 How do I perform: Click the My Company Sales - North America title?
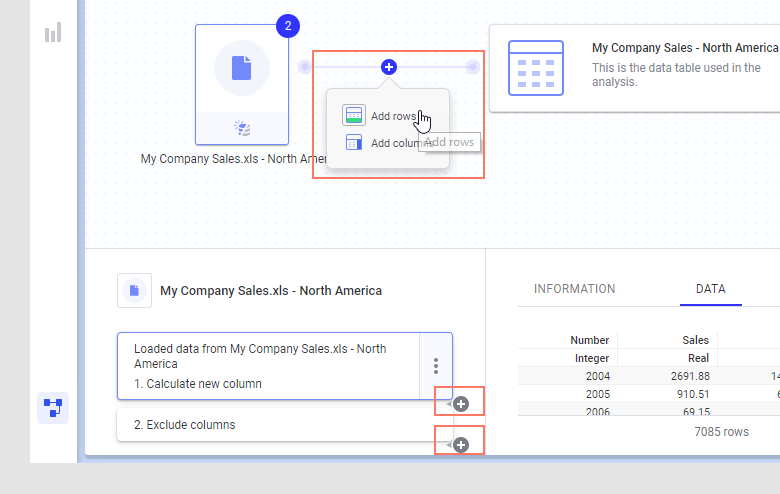tap(684, 48)
